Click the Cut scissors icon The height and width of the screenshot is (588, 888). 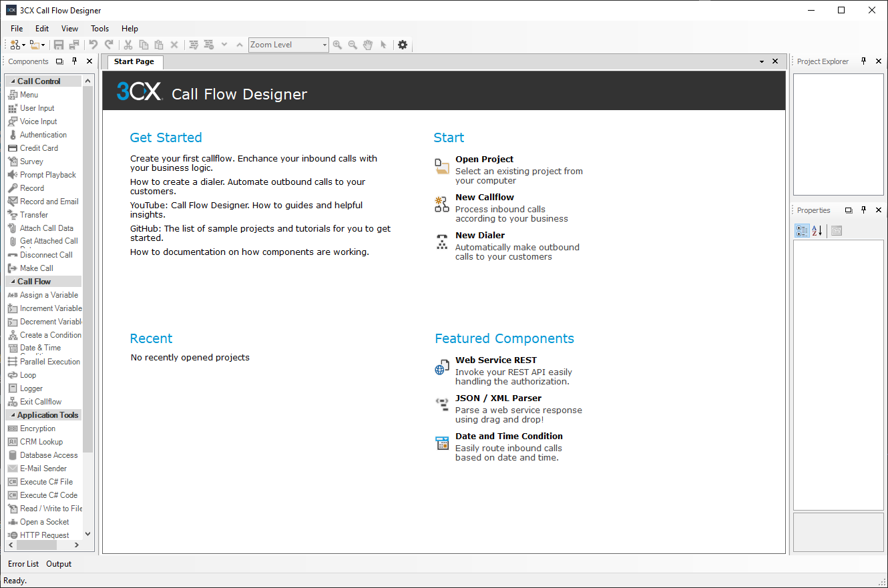(128, 45)
